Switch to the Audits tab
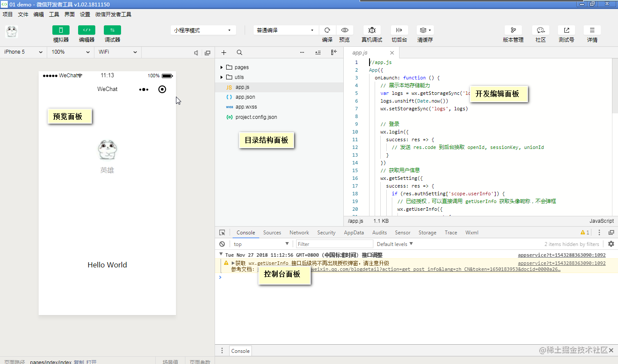This screenshot has height=364, width=618. (379, 233)
